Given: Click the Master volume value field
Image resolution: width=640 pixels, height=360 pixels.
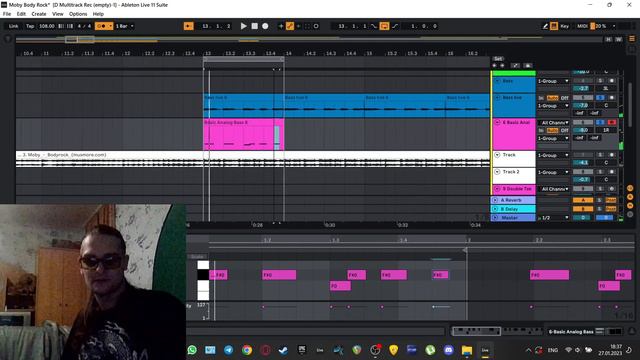Looking at the screenshot, I should [583, 218].
